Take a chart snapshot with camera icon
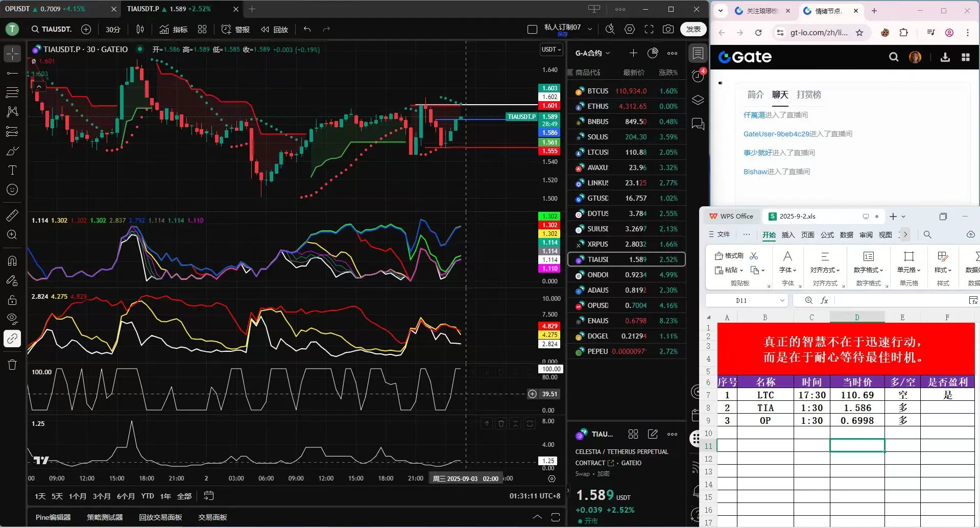This screenshot has height=528, width=980. 668,30
